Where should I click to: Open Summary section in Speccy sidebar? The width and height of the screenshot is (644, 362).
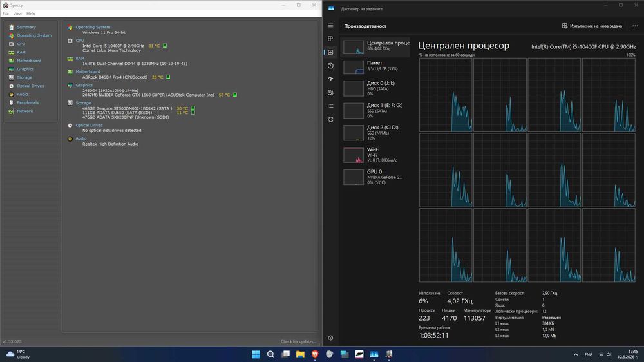pos(26,27)
